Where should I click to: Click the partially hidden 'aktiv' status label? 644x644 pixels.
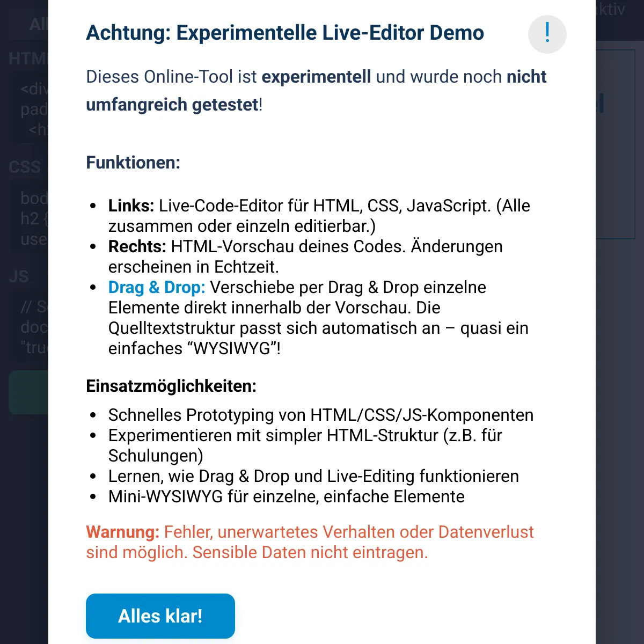click(x=611, y=9)
